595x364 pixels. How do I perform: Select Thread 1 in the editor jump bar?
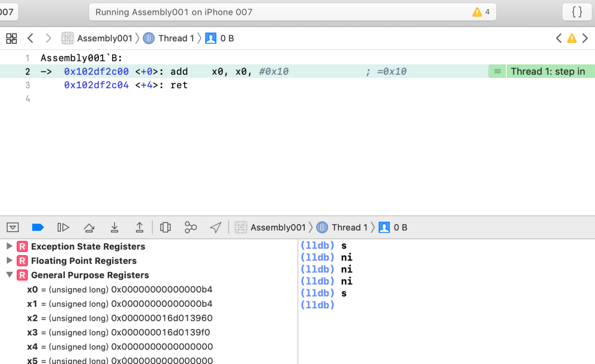pos(169,38)
